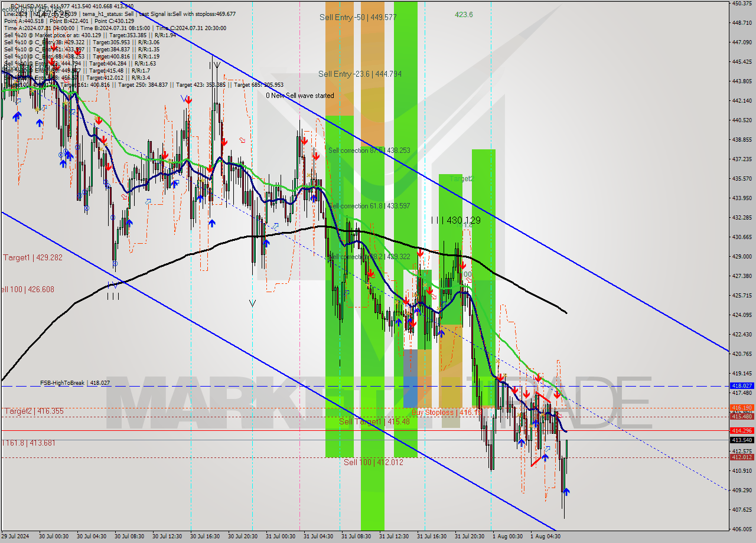Click the '100 | 426.608' red label
The image size is (756, 543).
point(27,289)
